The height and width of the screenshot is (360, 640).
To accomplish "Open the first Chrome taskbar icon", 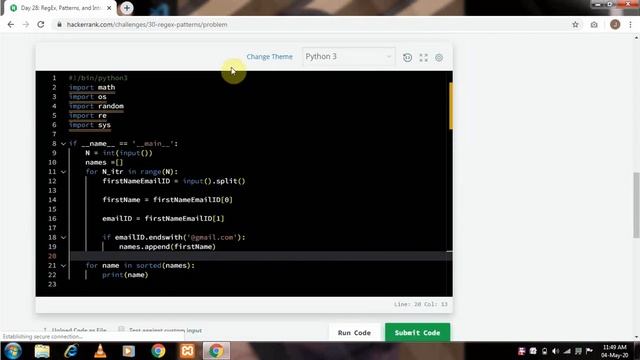I will point(158,351).
